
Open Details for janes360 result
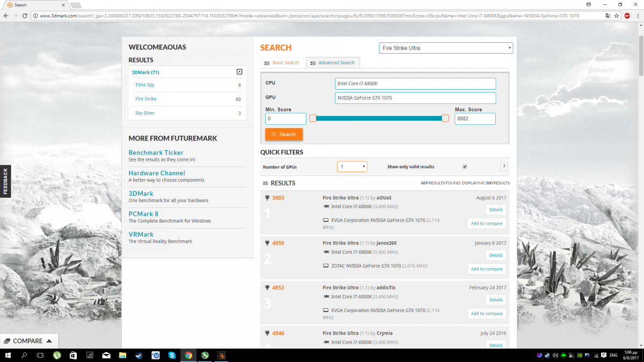[x=496, y=255]
